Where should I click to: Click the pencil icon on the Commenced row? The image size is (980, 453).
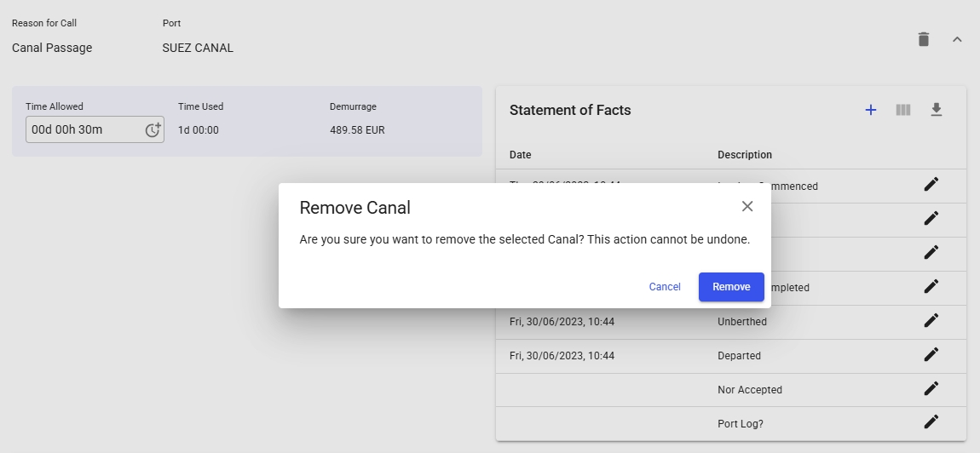point(931,186)
